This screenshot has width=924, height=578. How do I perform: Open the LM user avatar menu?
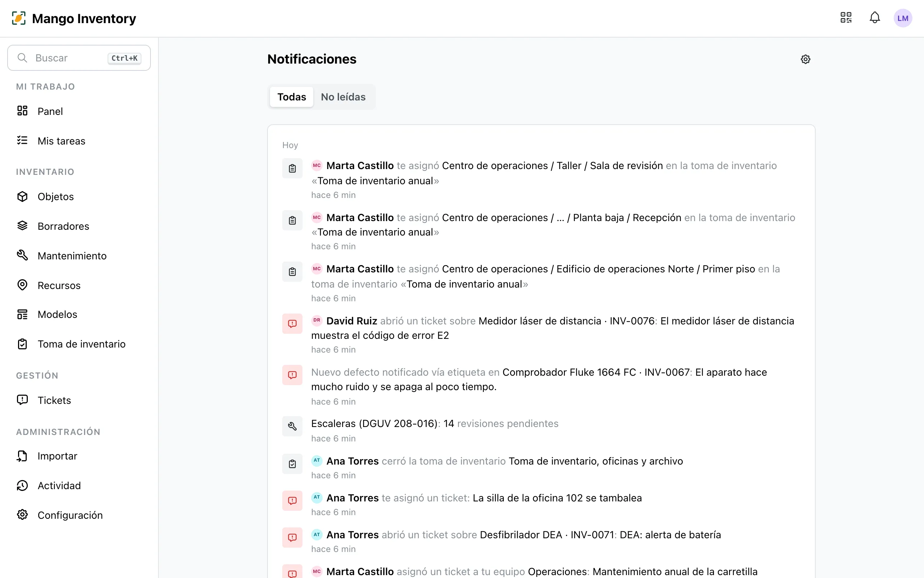coord(903,18)
